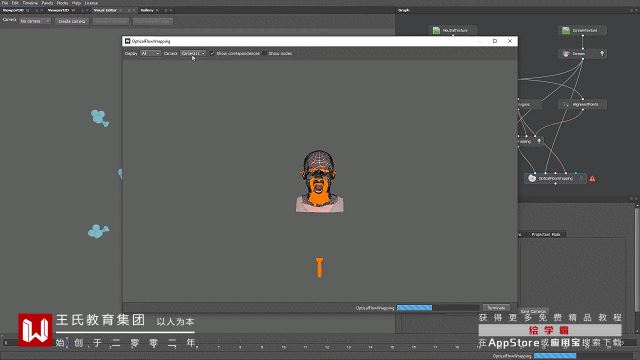Open the Help menu
The width and height of the screenshot is (640, 360).
coord(76,3)
